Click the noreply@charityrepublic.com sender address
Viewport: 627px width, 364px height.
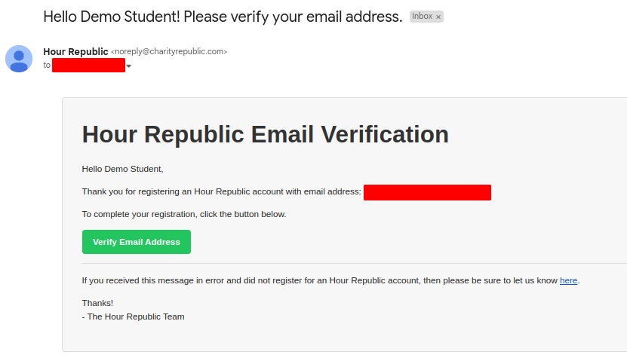pyautogui.click(x=169, y=51)
